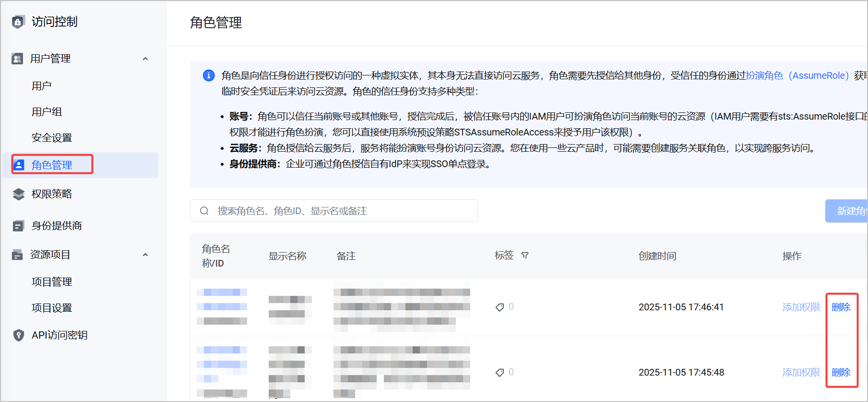868x402 pixels.
Task: Click the 用户管理 person icon
Action: coord(17,59)
